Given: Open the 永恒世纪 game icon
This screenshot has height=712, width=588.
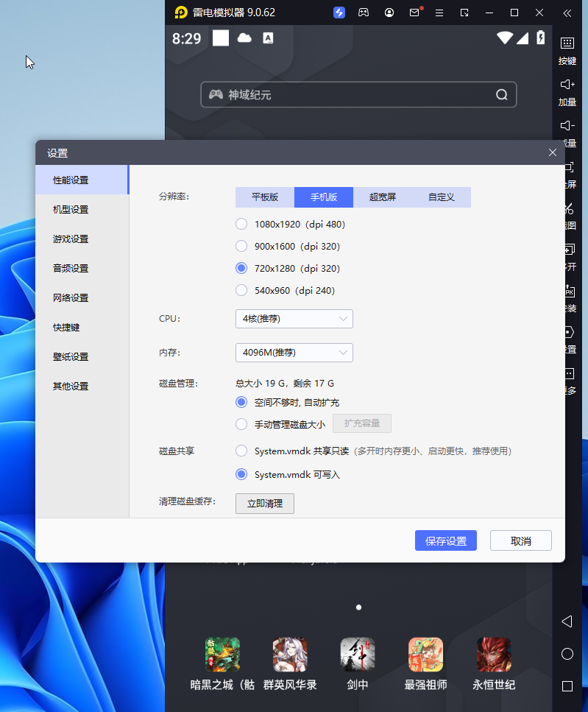Looking at the screenshot, I should click(494, 655).
